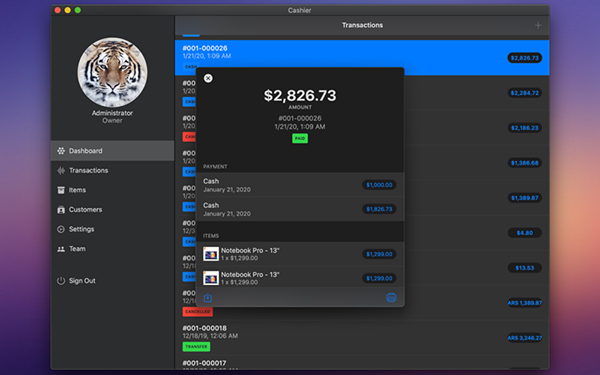Click the green TRANSFER tag

pyautogui.click(x=196, y=347)
